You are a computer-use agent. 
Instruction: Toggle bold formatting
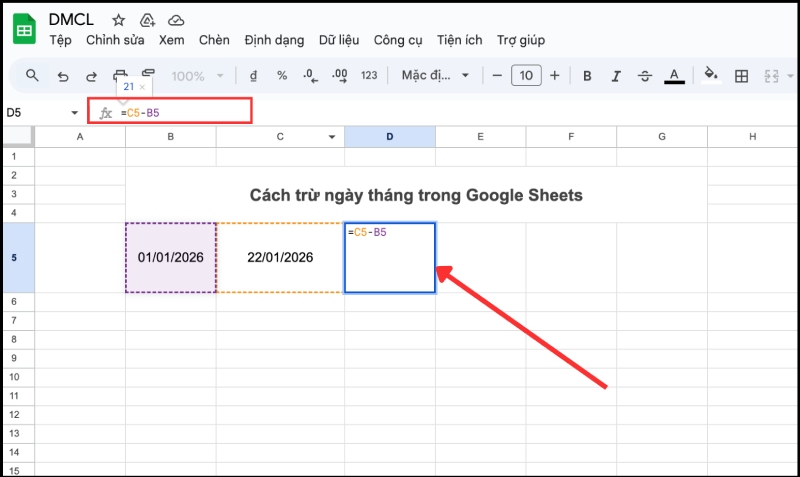tap(587, 76)
